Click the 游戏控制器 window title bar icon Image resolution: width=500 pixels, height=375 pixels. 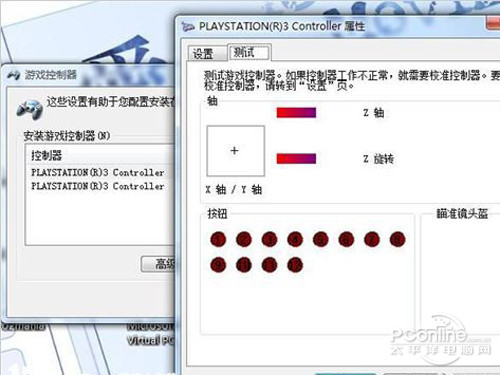pos(14,75)
